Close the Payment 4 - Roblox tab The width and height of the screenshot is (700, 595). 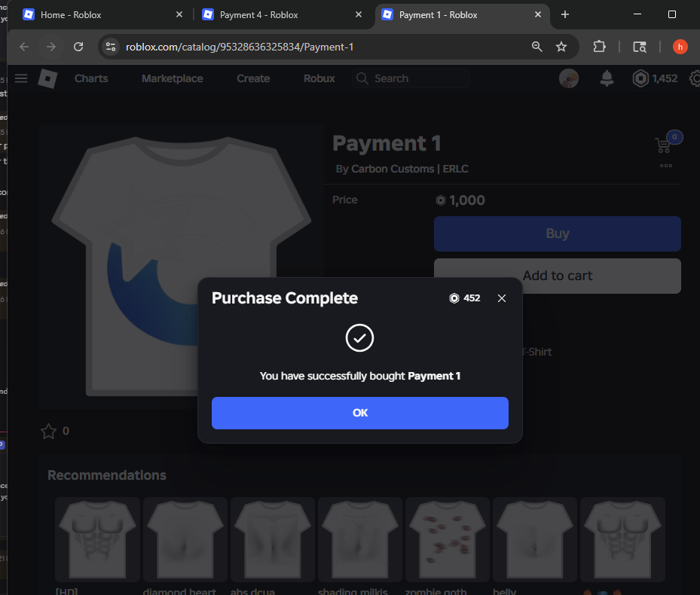(359, 15)
